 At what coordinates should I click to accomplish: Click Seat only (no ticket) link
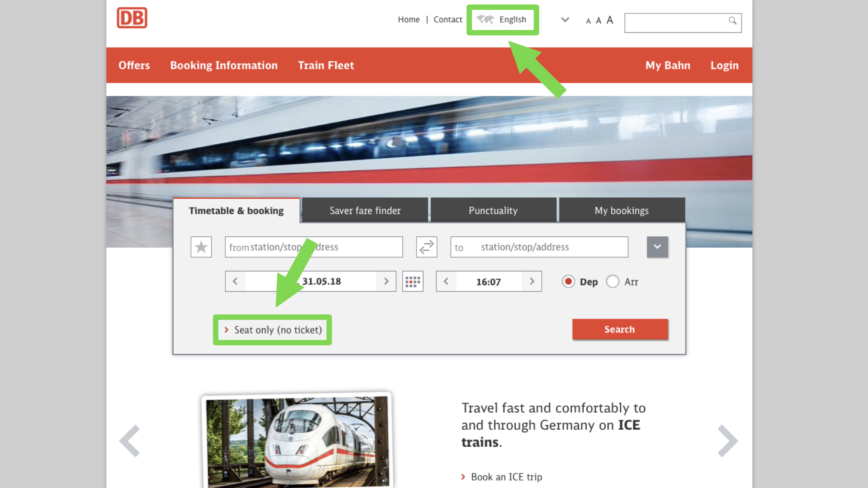(278, 330)
